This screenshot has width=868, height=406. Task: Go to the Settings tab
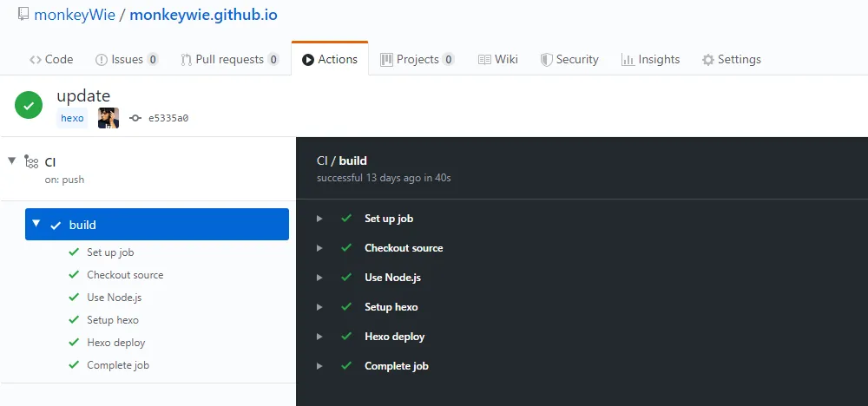pos(731,59)
